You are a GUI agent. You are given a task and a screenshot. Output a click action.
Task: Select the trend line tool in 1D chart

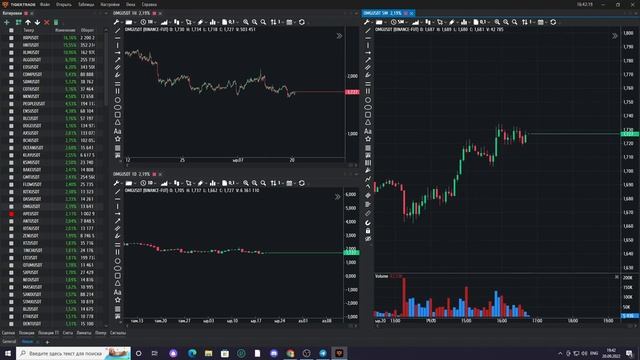coord(118,192)
